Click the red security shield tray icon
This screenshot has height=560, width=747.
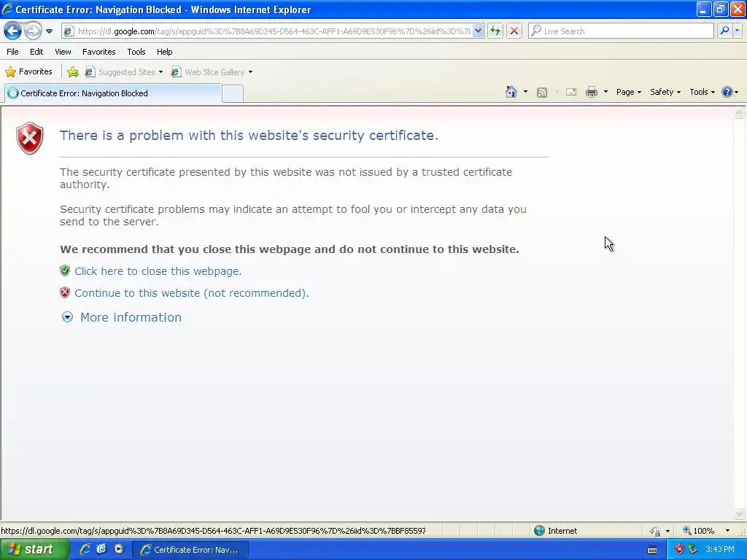point(679,550)
